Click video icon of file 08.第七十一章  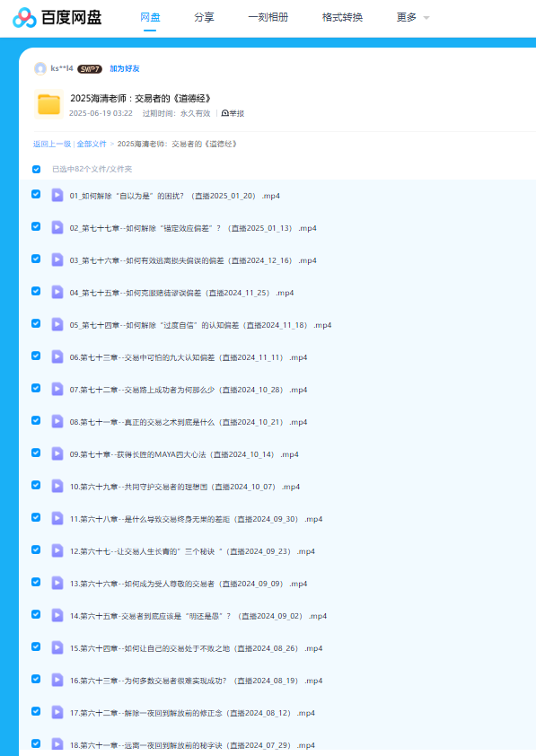pos(57,421)
